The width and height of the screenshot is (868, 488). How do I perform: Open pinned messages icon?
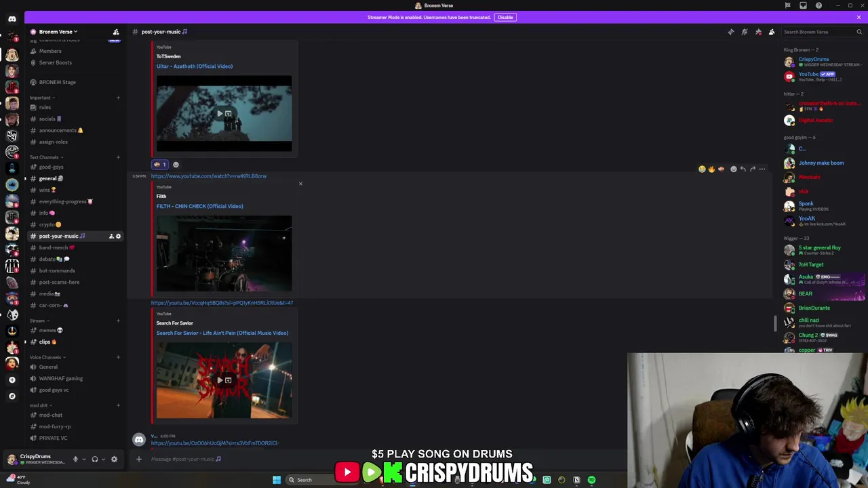758,32
